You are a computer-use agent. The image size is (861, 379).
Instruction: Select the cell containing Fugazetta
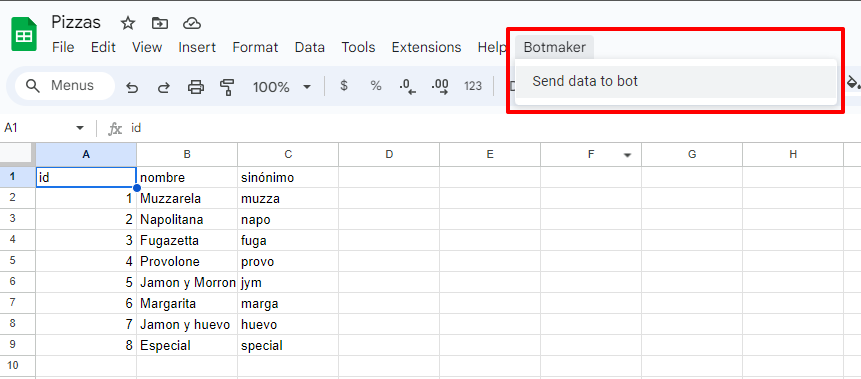(187, 241)
